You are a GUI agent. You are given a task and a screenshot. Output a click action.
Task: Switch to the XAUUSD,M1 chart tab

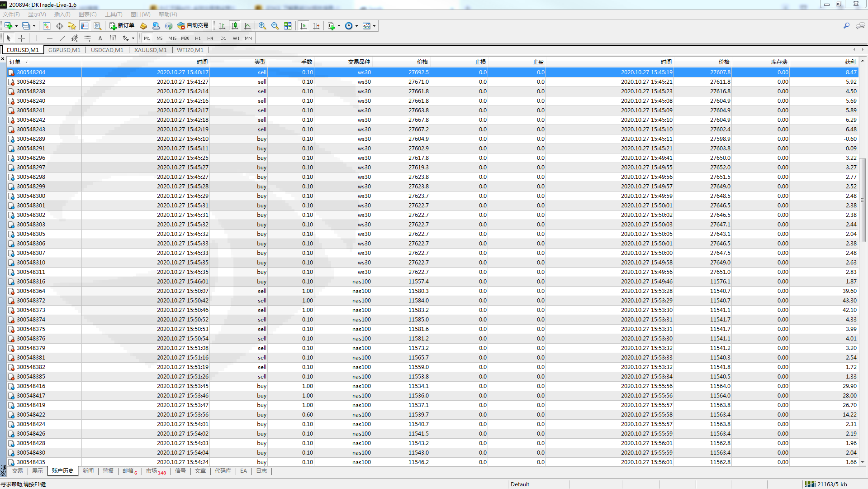(x=150, y=50)
